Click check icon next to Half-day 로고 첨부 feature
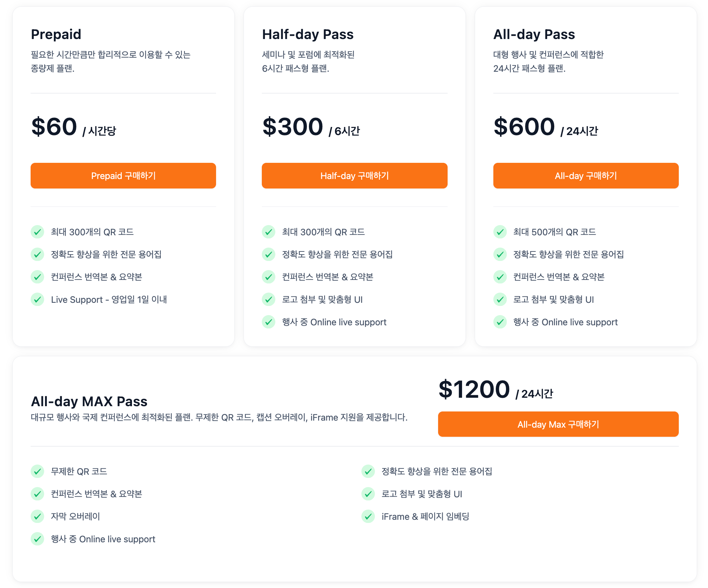 pyautogui.click(x=268, y=300)
